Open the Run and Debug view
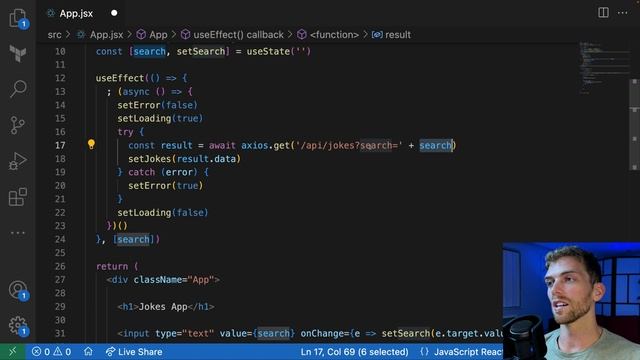640x360 pixels. pyautogui.click(x=18, y=161)
